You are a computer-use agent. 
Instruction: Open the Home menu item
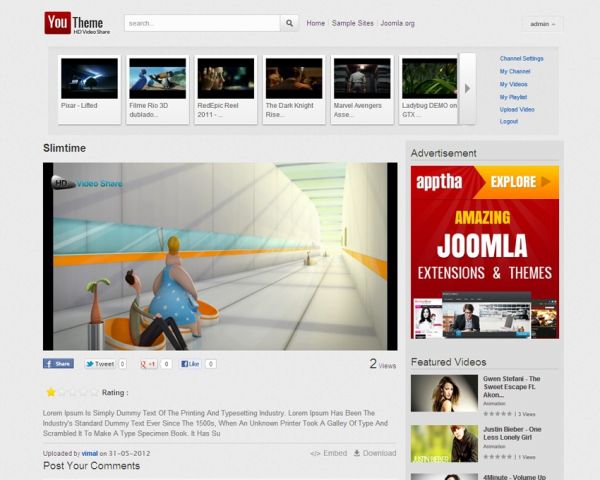315,23
